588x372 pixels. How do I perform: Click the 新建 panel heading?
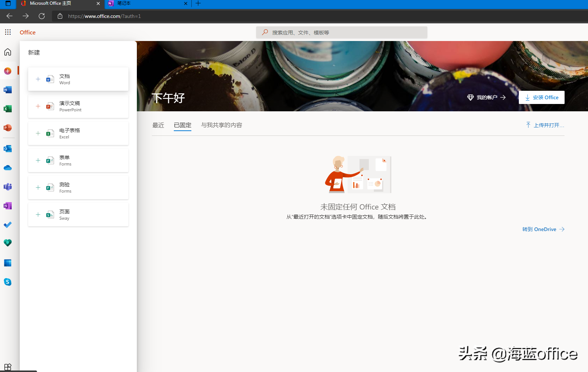[x=34, y=52]
